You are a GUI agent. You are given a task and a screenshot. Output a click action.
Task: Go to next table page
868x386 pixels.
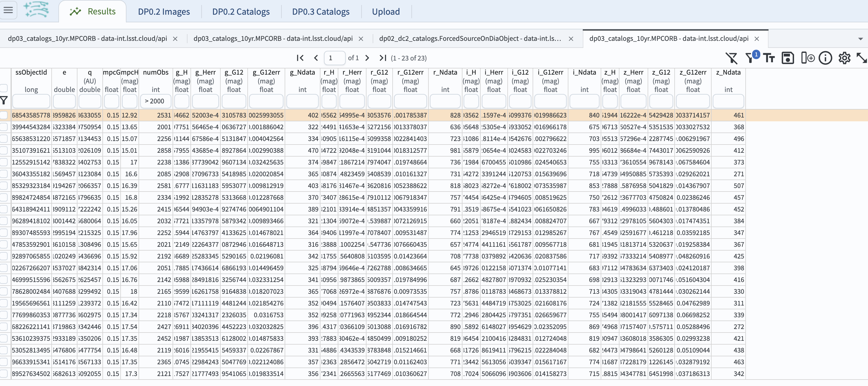pyautogui.click(x=367, y=58)
